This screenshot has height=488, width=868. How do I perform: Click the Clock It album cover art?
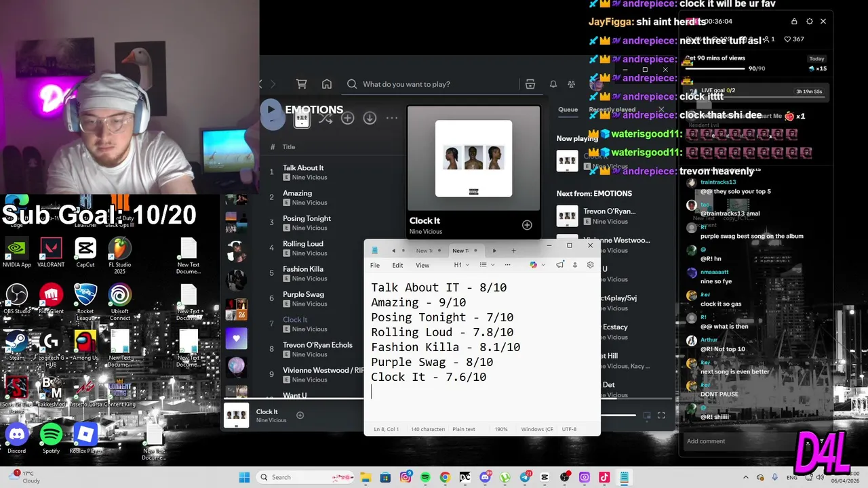pos(473,159)
